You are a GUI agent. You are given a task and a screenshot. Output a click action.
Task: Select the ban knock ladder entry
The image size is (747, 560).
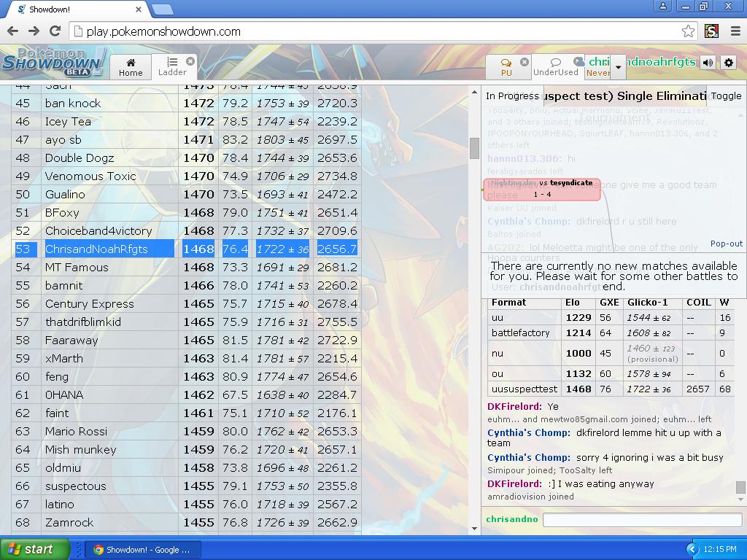pos(186,104)
